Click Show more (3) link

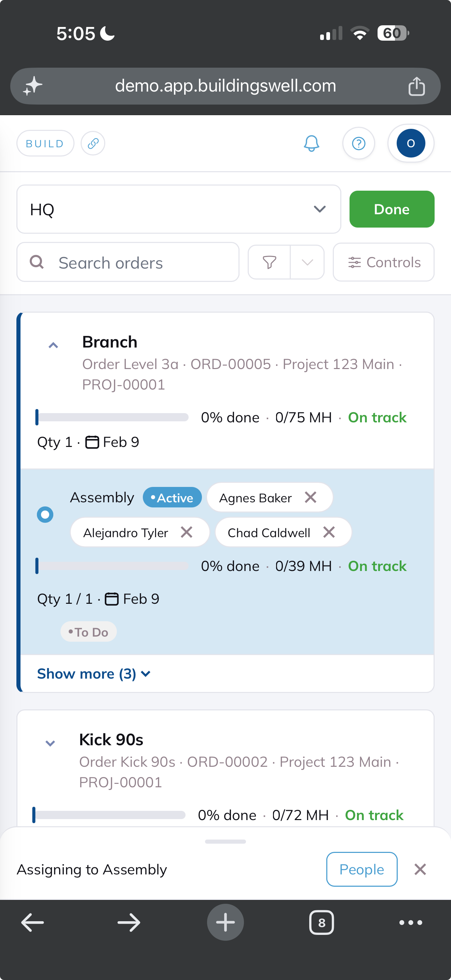tap(94, 674)
